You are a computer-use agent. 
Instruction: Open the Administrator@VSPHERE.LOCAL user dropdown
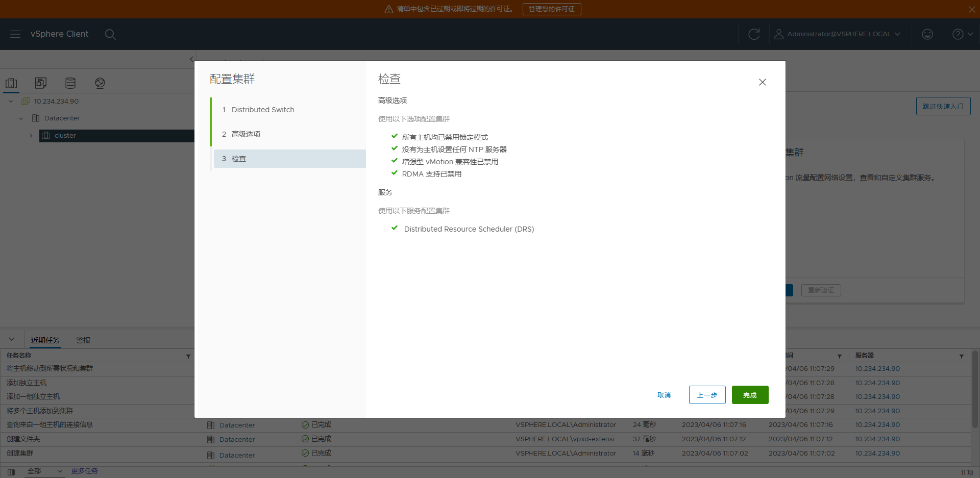837,34
